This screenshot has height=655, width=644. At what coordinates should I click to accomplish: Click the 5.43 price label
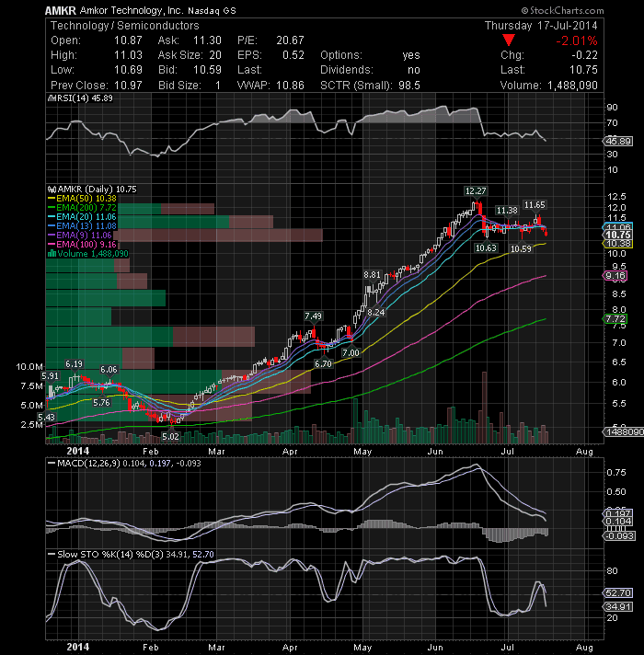[x=46, y=417]
